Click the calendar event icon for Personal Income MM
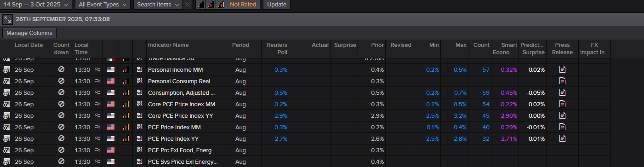Image resolution: width=644 pixels, height=167 pixels. pyautogui.click(x=6, y=69)
